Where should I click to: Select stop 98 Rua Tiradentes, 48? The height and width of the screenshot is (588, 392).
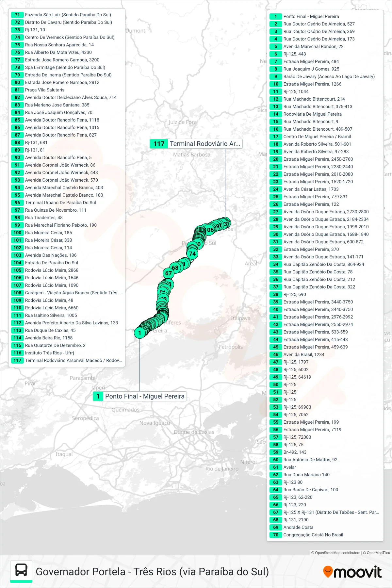(67, 218)
